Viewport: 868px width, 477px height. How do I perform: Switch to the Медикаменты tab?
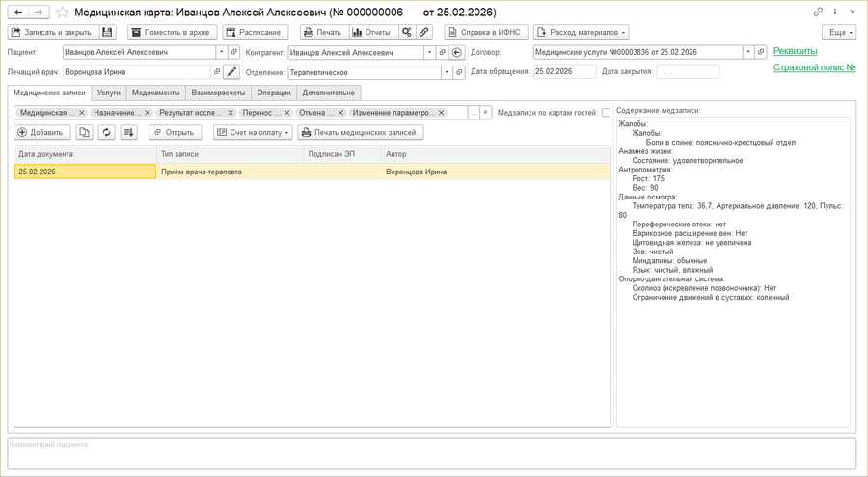(155, 93)
